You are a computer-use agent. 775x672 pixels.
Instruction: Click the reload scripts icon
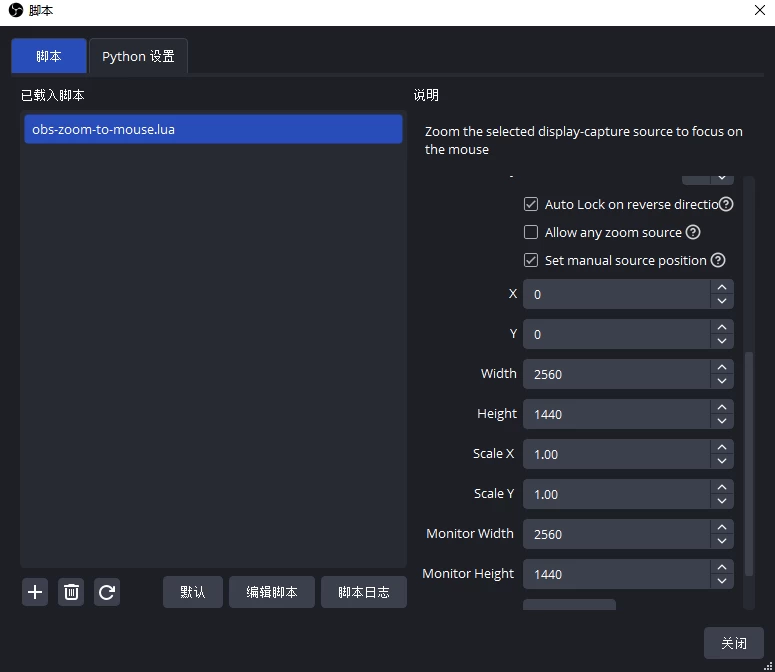pos(107,592)
